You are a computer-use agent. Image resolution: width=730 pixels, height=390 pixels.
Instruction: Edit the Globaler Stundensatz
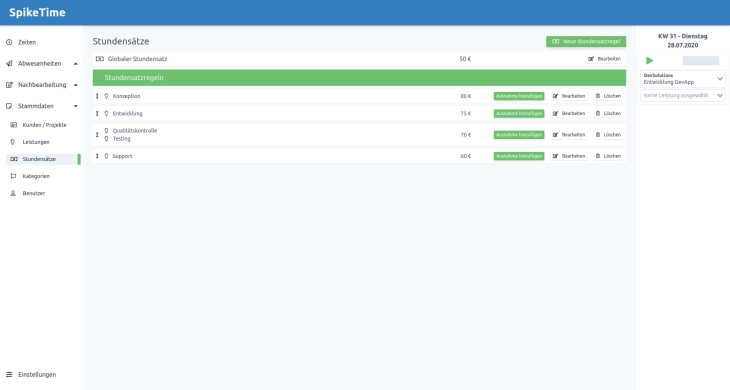pyautogui.click(x=604, y=59)
